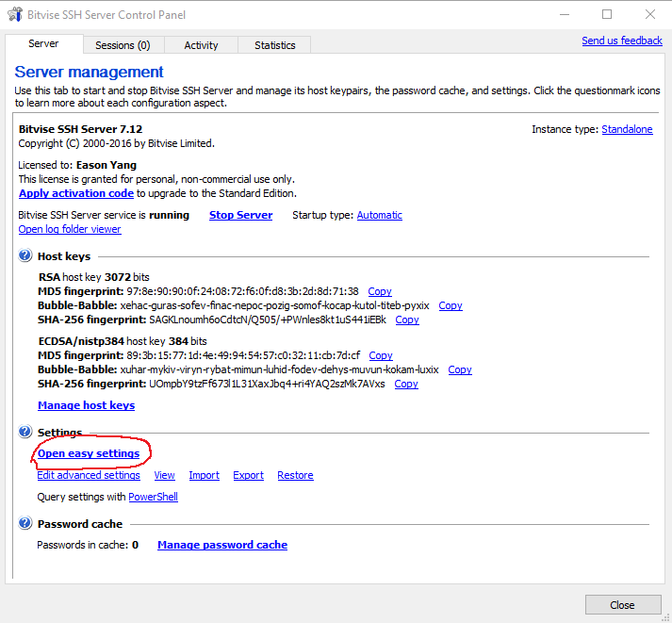This screenshot has height=623, width=672.
Task: Click the RSA host key 3072 bits label
Action: (x=94, y=277)
